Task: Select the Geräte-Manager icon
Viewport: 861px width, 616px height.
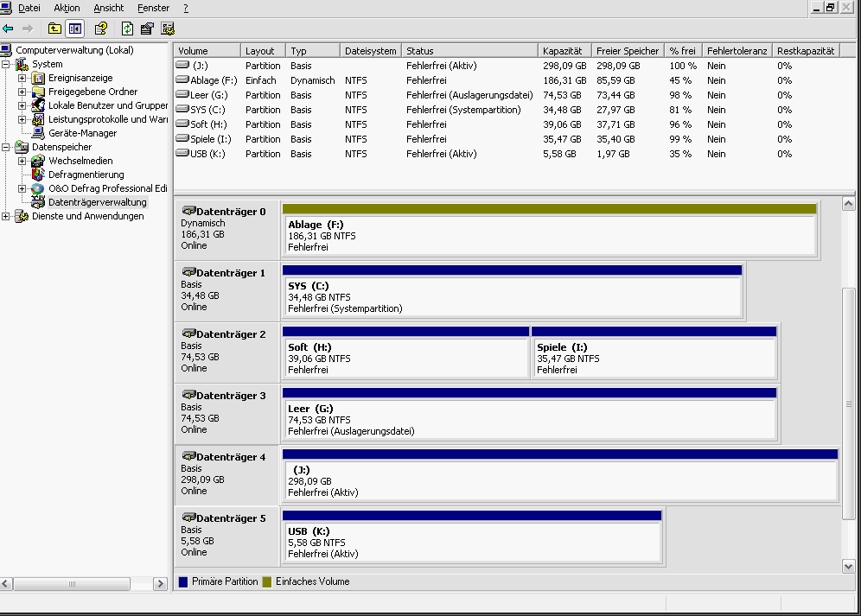Action: click(x=38, y=133)
